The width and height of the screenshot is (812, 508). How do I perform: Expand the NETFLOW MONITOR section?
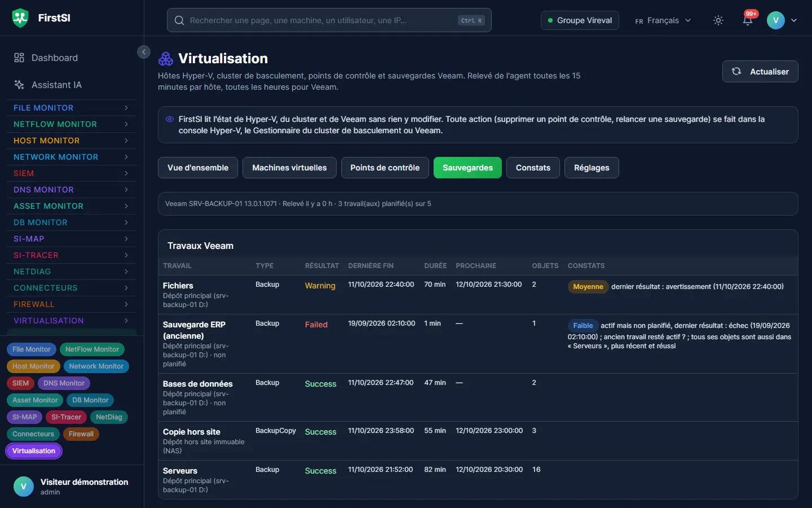[71, 124]
